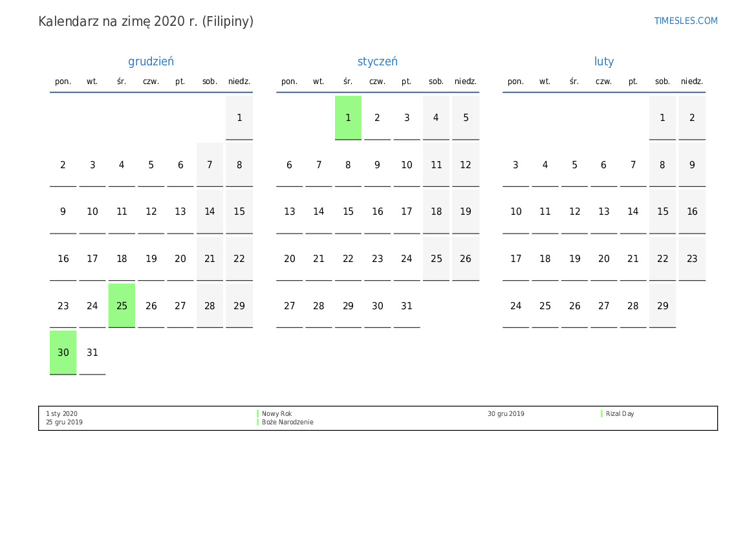Click the Nowy Rok legend entry
Viewport: 756px width, 535px height.
point(277,414)
